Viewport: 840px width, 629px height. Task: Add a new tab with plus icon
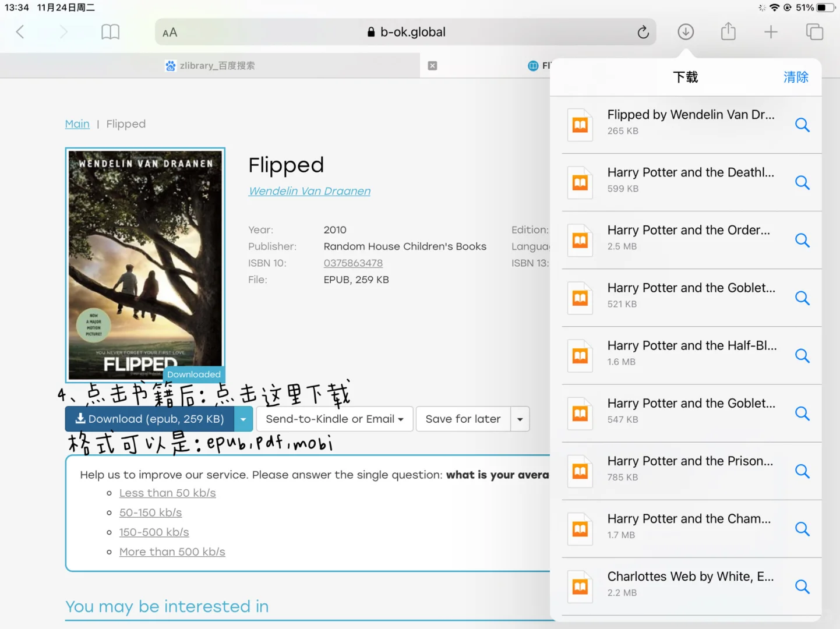771,32
